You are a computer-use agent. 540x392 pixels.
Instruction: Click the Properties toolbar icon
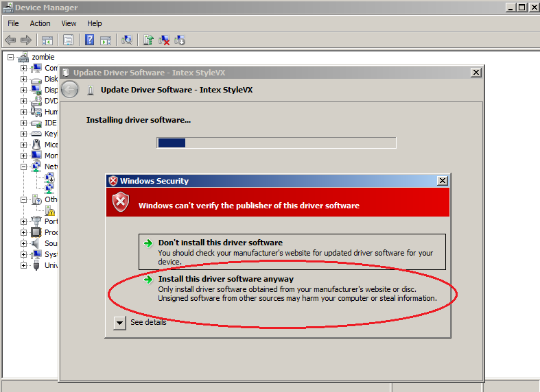pos(69,40)
